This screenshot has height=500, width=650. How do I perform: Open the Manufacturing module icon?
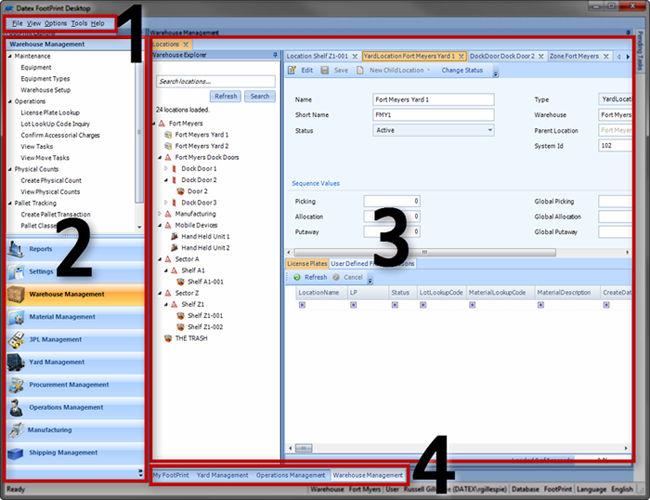coord(16,430)
